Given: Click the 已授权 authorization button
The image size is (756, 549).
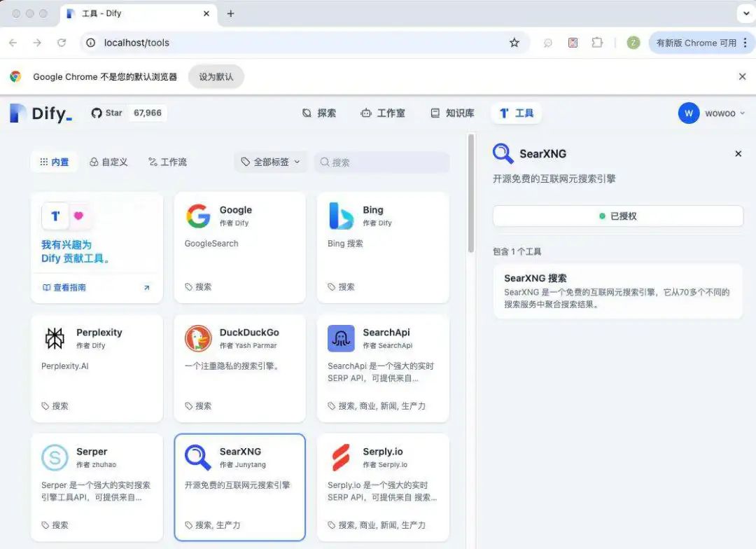Looking at the screenshot, I should tap(617, 216).
